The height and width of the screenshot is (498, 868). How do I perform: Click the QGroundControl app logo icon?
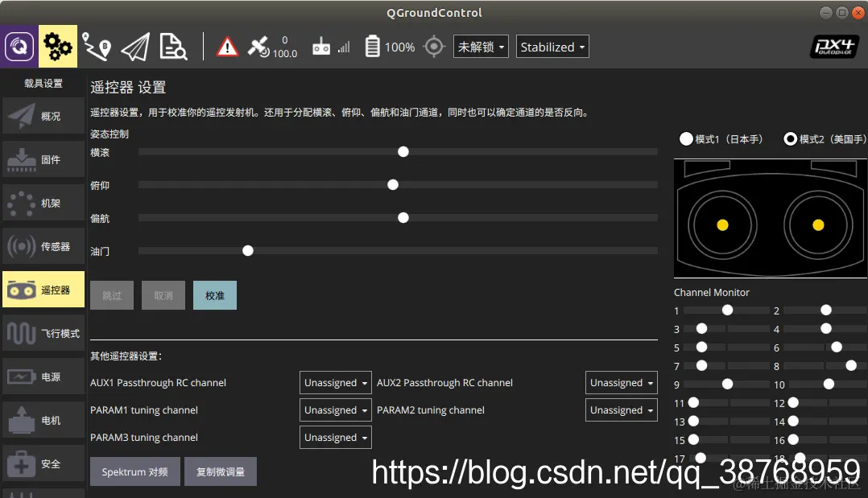click(x=18, y=46)
